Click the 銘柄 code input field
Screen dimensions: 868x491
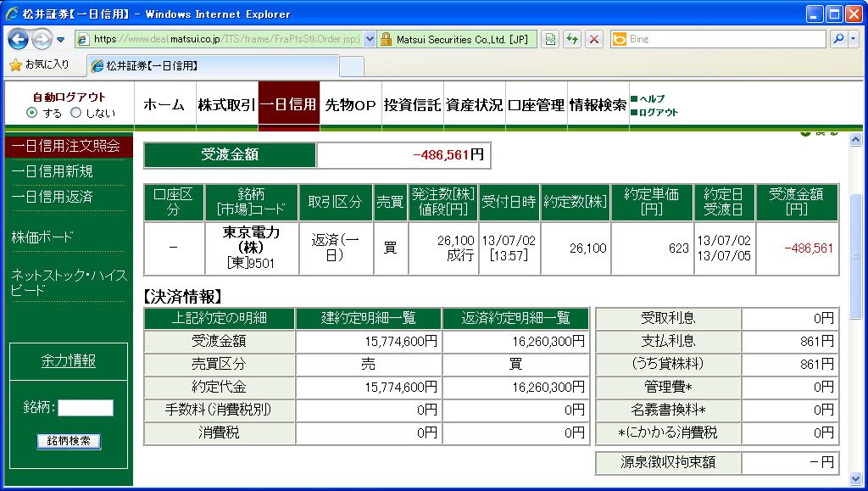pyautogui.click(x=85, y=408)
